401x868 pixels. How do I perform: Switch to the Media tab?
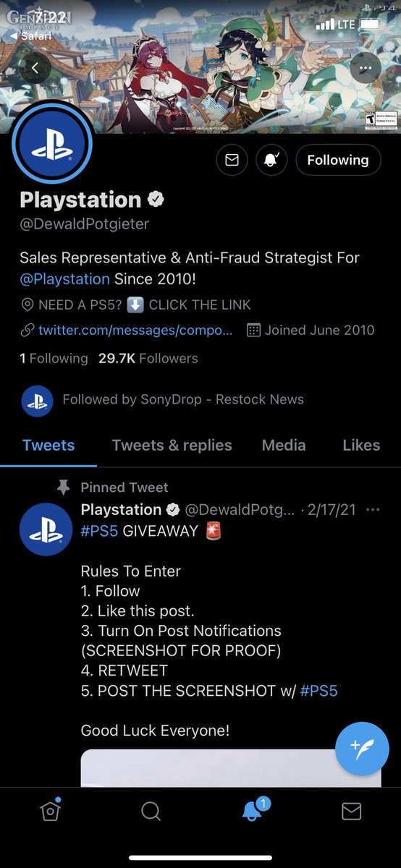coord(284,446)
